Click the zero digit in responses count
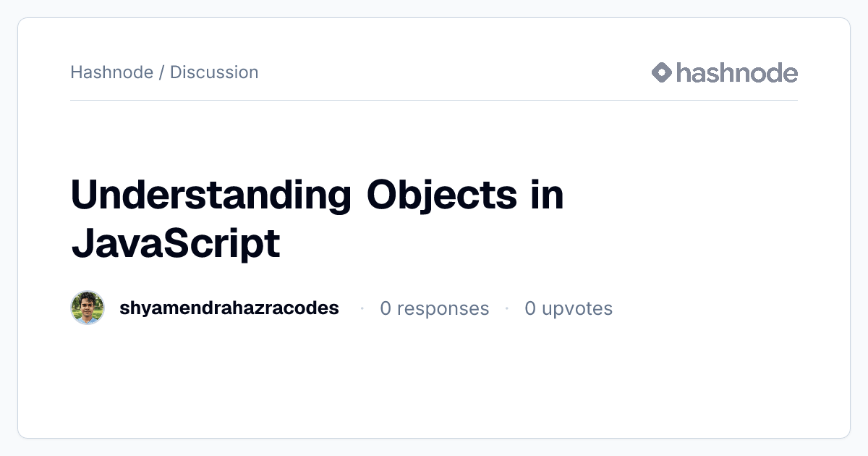 (386, 309)
